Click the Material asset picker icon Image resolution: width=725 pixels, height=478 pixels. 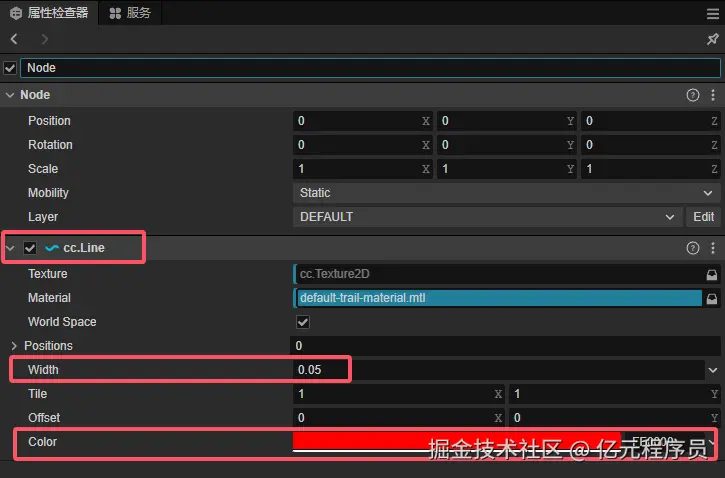pyautogui.click(x=712, y=299)
